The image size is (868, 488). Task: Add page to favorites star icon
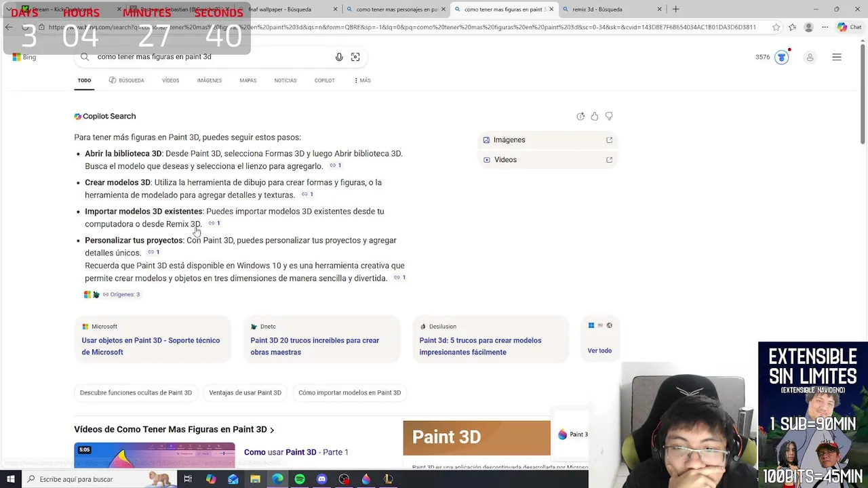pyautogui.click(x=776, y=27)
